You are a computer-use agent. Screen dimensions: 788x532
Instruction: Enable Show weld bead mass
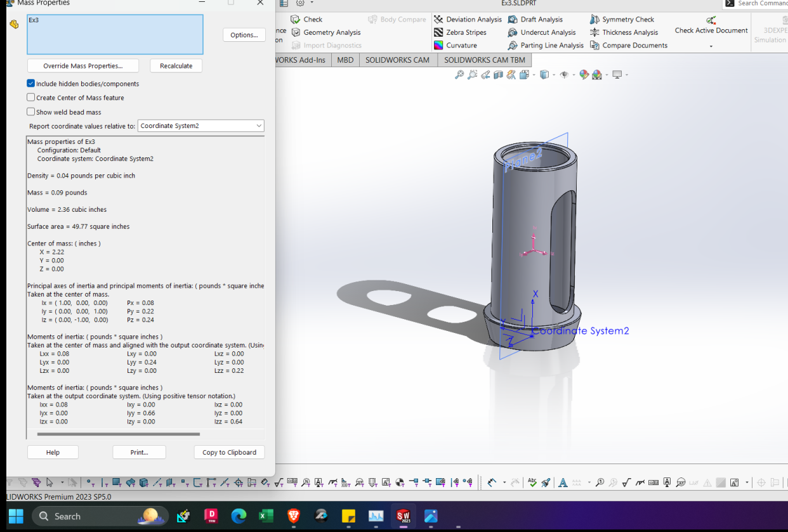tap(30, 112)
